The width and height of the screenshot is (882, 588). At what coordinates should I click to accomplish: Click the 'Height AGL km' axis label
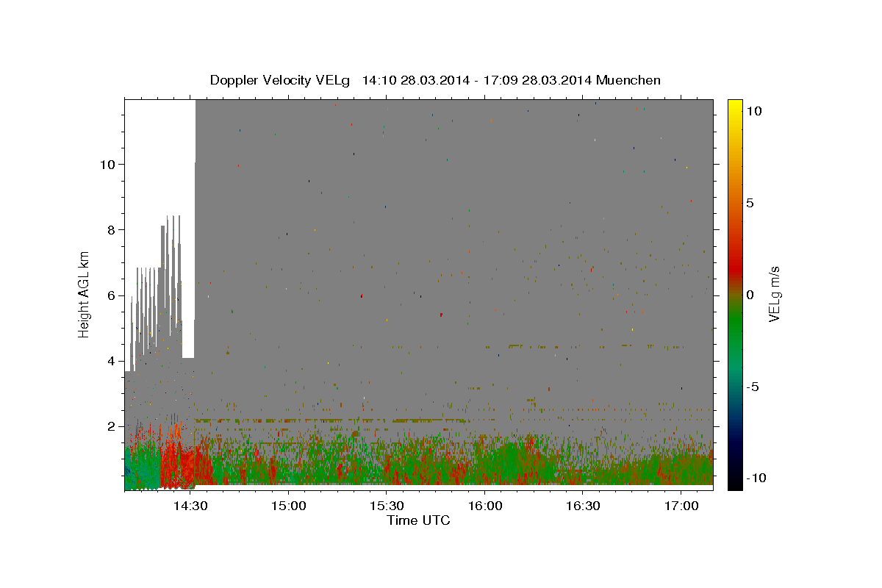point(85,294)
